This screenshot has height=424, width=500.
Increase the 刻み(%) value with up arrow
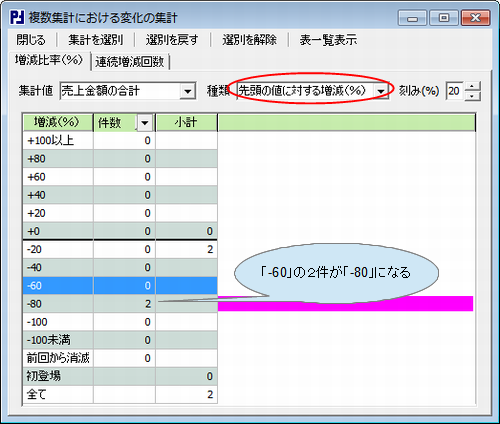tap(472, 87)
